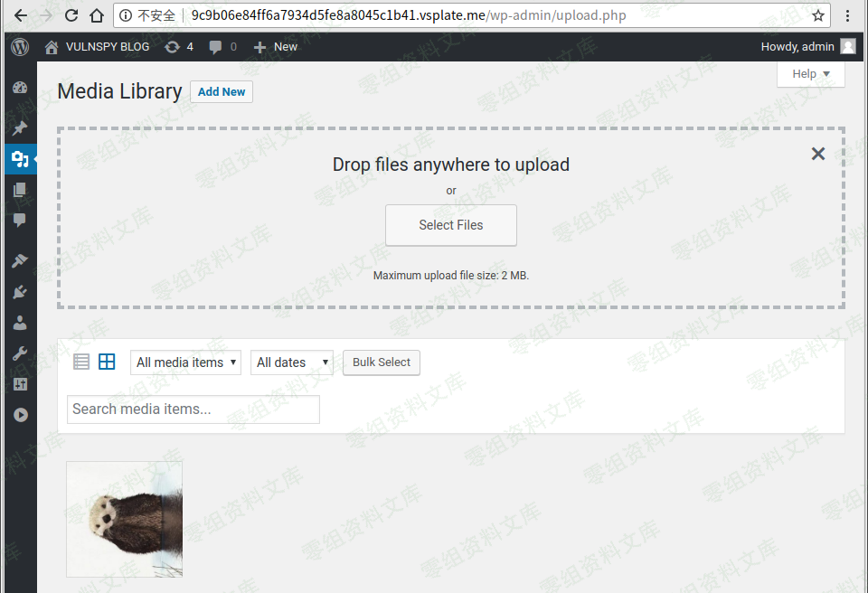Open the Posts pushpin icon
The height and width of the screenshot is (593, 868).
[20, 127]
